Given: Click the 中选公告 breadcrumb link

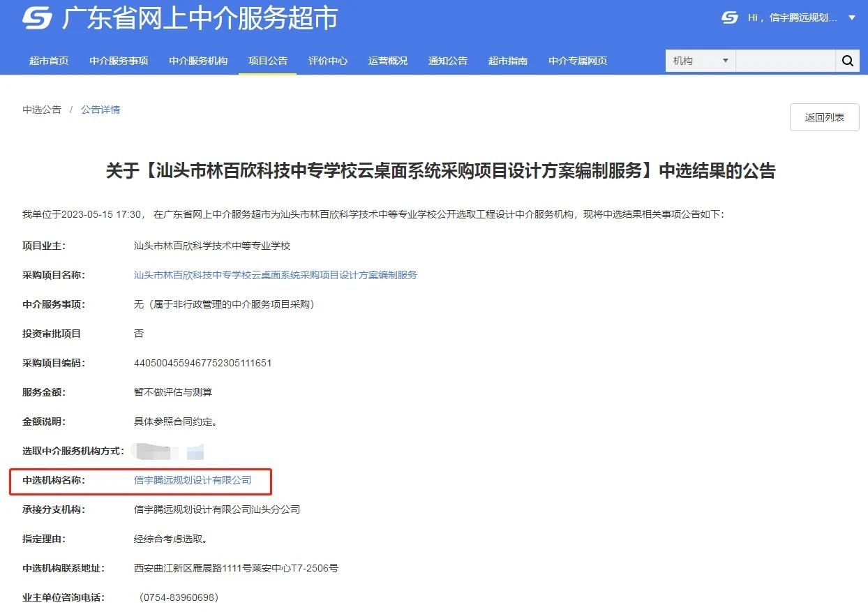Looking at the screenshot, I should [x=41, y=110].
